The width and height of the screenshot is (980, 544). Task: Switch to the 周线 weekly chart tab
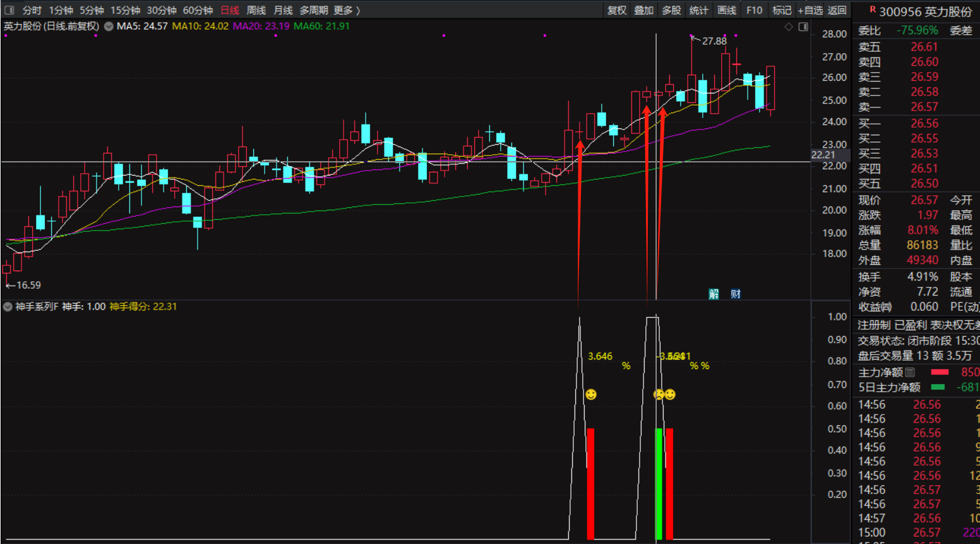(x=256, y=10)
